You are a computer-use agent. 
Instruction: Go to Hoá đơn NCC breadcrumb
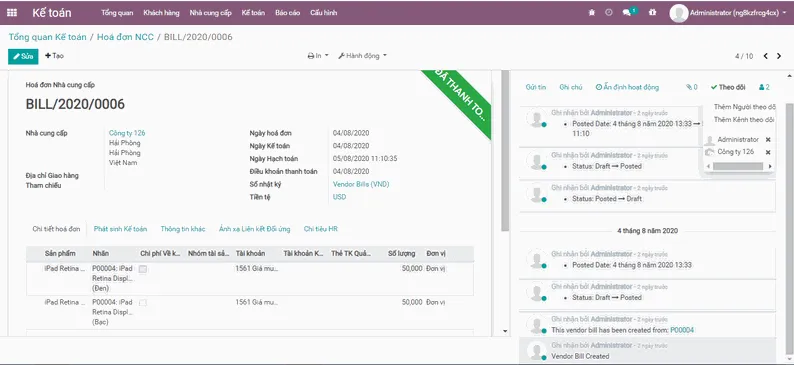[125, 37]
